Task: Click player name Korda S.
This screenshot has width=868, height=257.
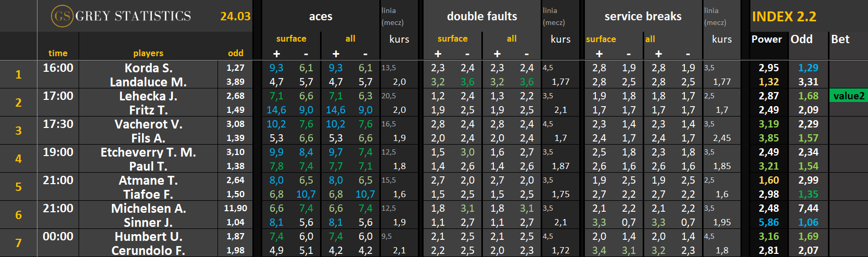Action: [148, 68]
